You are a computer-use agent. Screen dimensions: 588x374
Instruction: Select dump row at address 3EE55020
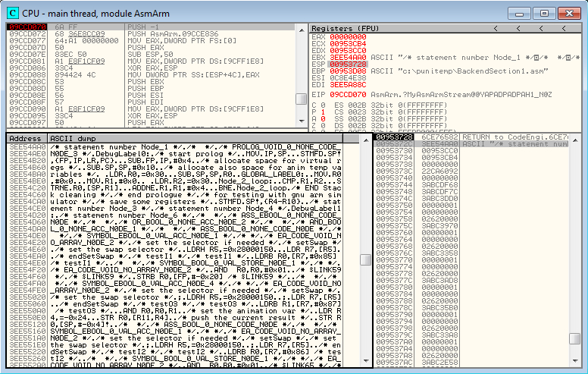tap(175, 297)
